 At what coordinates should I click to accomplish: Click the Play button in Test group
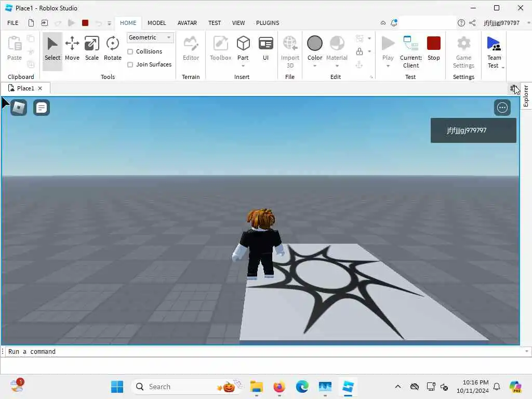388,47
